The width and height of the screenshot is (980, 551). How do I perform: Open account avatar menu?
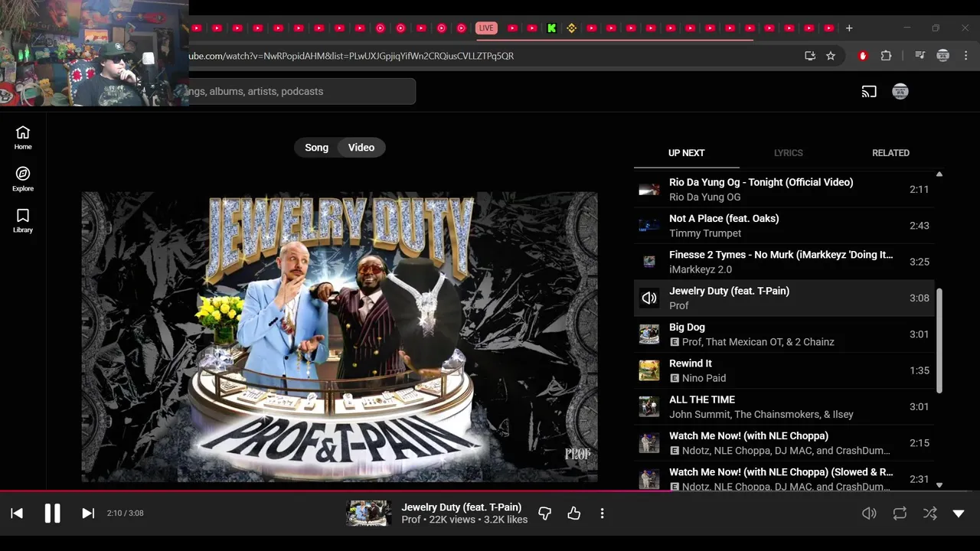click(x=900, y=92)
